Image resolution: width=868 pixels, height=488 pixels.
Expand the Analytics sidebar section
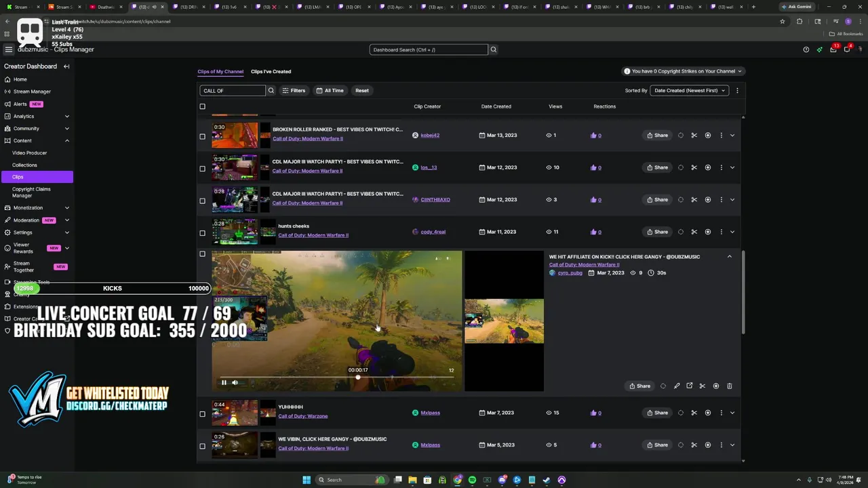[67, 116]
